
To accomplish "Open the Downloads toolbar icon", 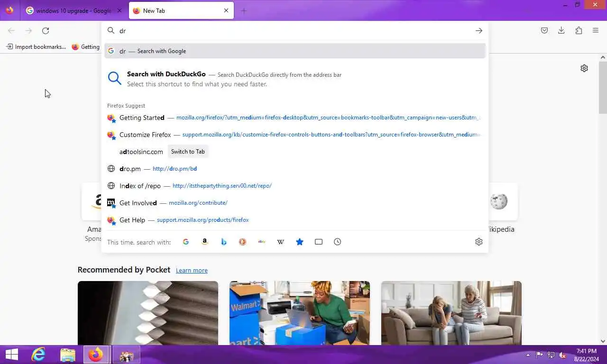I will click(x=561, y=31).
